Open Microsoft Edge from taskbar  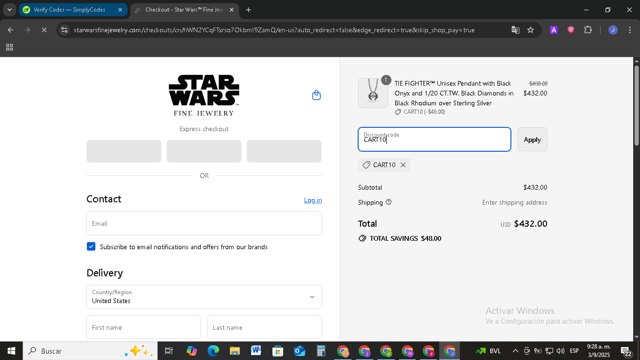(213, 351)
